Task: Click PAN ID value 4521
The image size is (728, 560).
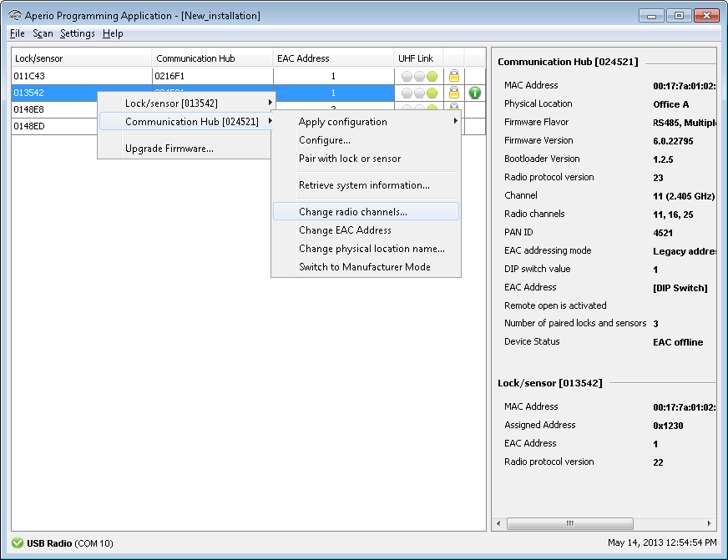Action: [x=663, y=233]
